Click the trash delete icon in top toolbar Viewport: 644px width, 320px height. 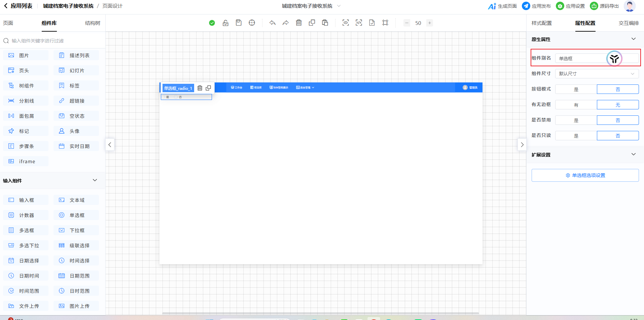tap(299, 23)
